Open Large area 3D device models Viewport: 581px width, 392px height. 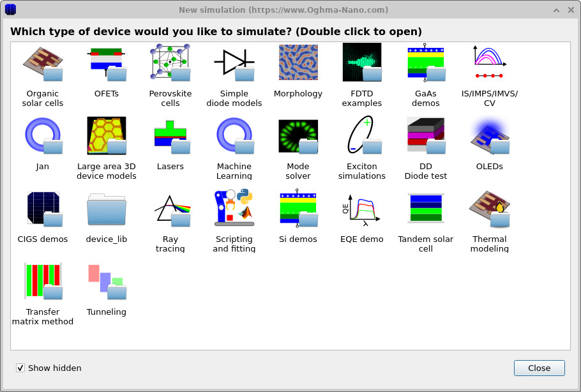[x=107, y=135]
